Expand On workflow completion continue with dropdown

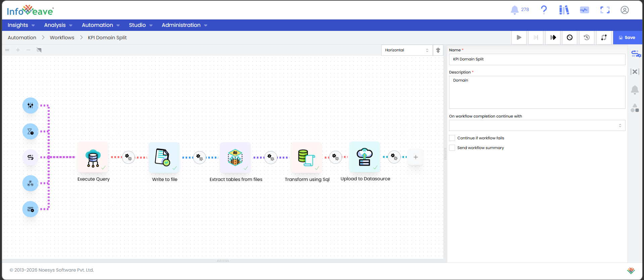[x=537, y=126]
